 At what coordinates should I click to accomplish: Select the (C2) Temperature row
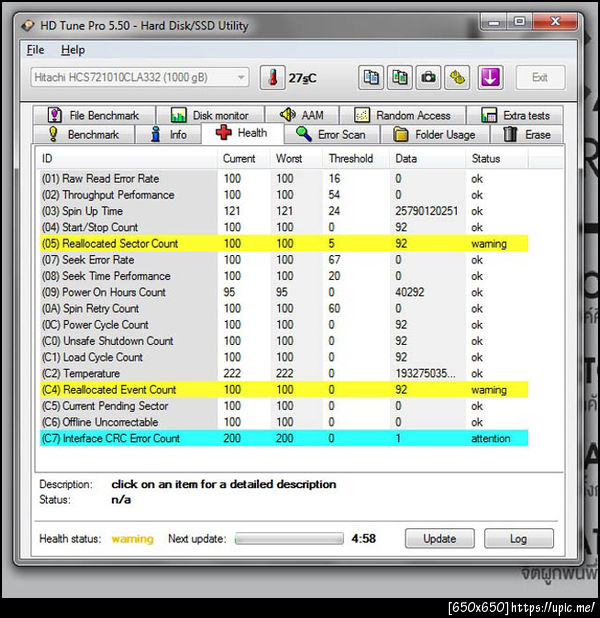(284, 373)
